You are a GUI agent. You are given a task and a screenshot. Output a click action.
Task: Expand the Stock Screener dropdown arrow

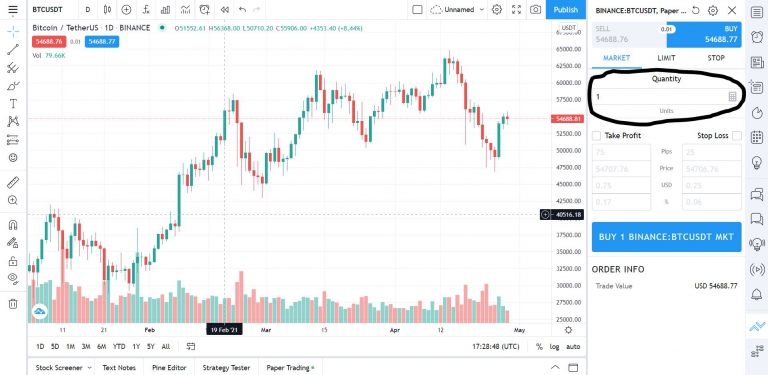point(90,368)
